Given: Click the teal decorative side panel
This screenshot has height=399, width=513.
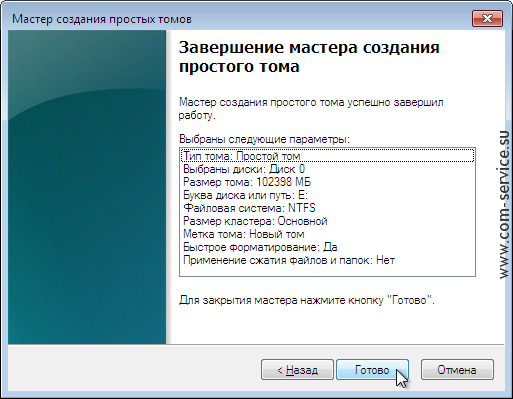Looking at the screenshot, I should pyautogui.click(x=87, y=187).
